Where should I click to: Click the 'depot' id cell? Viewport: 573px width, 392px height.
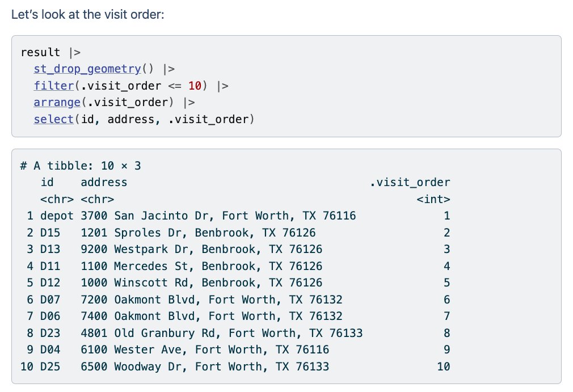57,216
